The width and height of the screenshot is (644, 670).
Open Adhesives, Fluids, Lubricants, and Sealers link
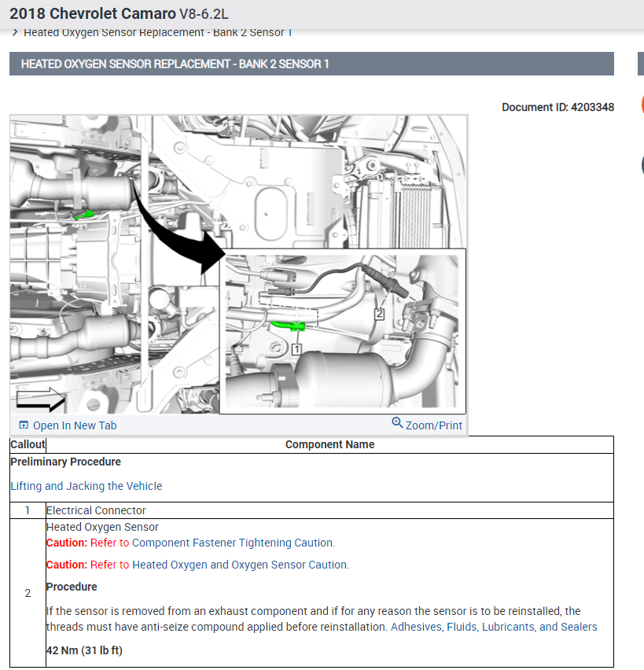pyautogui.click(x=494, y=627)
